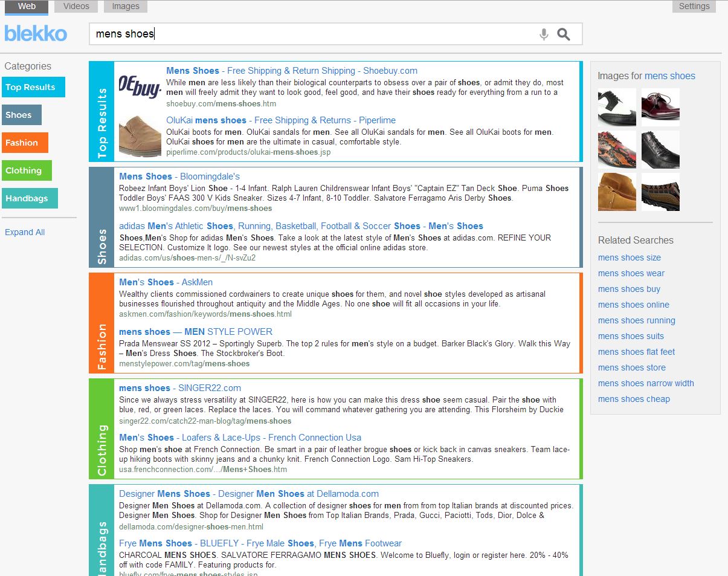
Task: Click the blekko logo
Action: [x=36, y=33]
